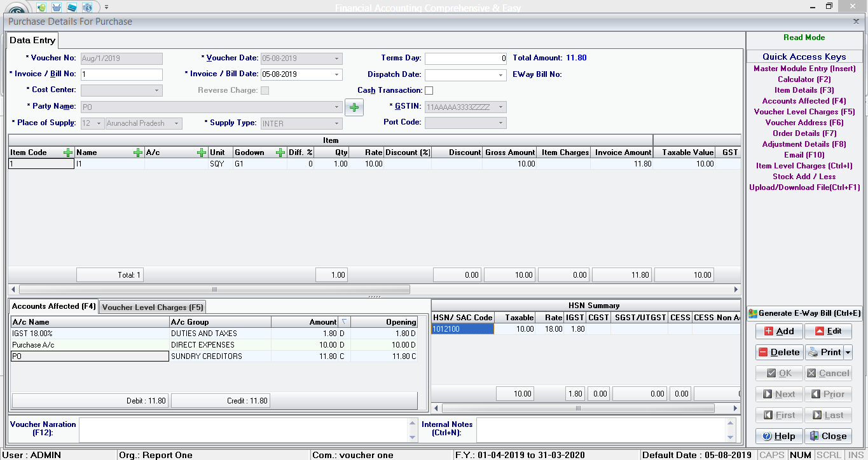Click the Item Code cell containing 1
The image size is (868, 460).
[x=41, y=164]
